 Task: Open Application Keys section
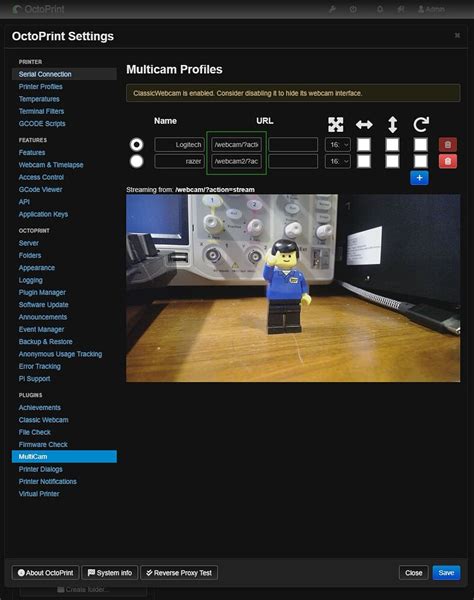click(x=43, y=214)
